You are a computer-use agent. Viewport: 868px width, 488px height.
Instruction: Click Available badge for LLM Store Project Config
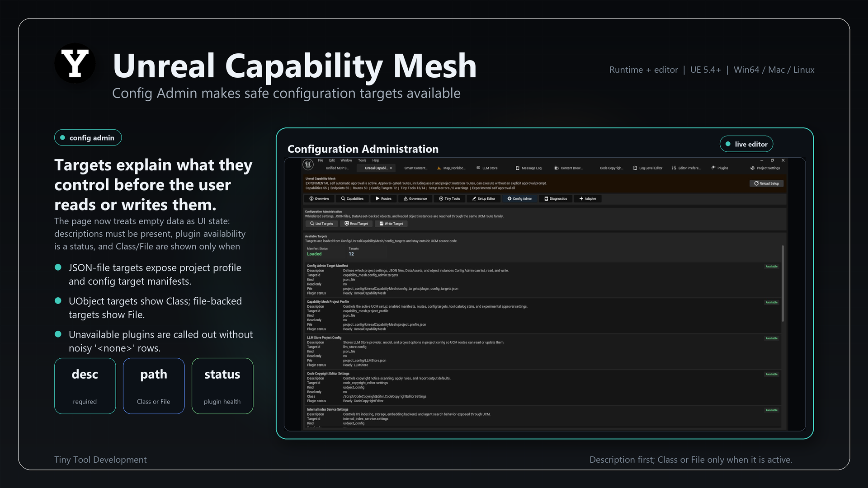[772, 338]
